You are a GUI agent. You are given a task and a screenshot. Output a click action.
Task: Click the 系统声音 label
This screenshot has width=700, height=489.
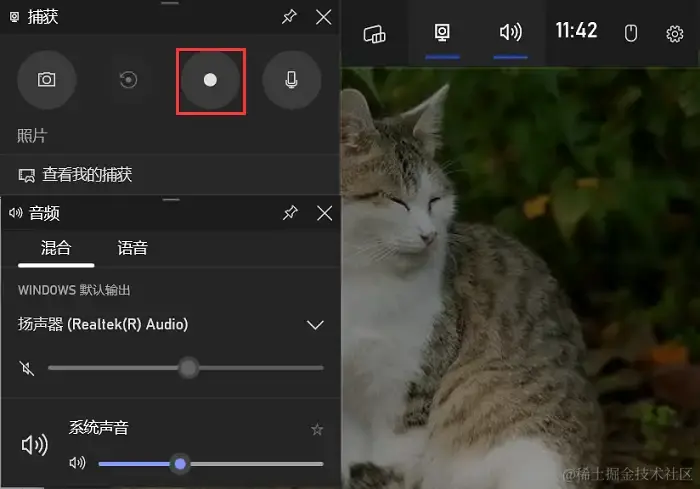pyautogui.click(x=98, y=428)
